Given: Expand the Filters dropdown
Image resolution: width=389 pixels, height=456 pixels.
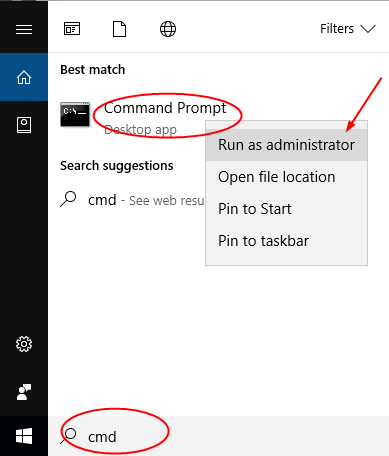Looking at the screenshot, I should click(348, 29).
